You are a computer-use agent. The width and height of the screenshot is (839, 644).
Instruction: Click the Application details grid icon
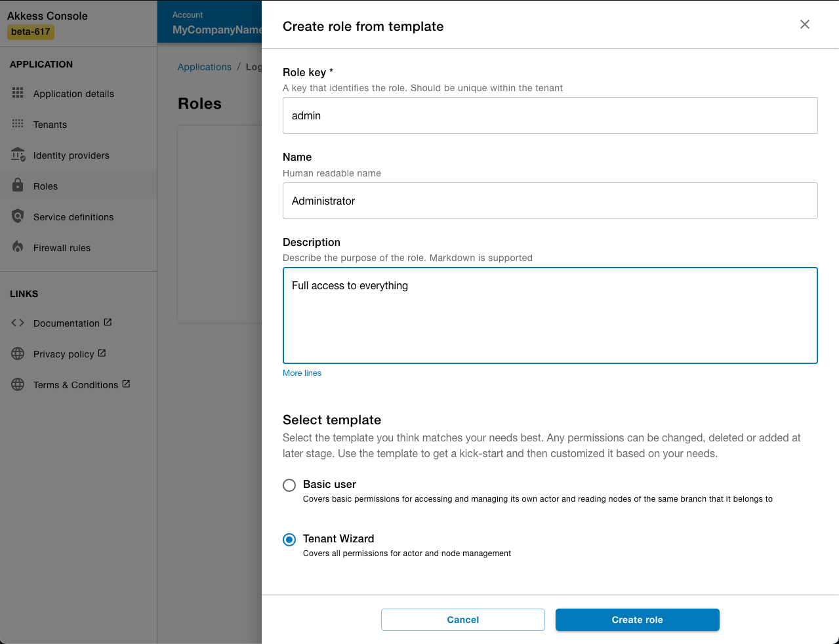18,93
